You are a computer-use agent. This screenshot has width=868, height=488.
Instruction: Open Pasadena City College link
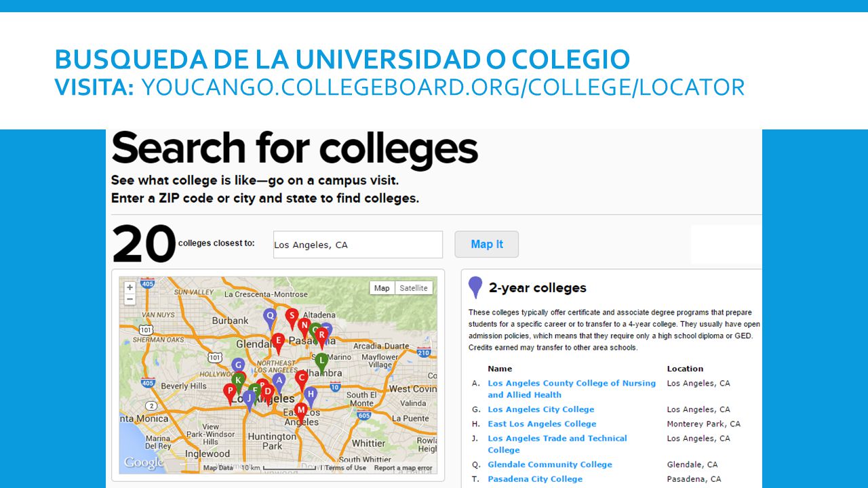(535, 479)
